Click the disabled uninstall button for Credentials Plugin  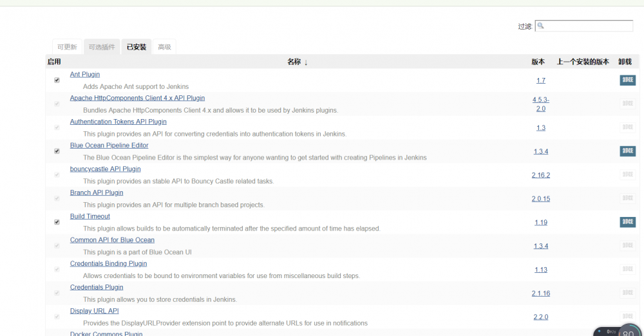coord(627,293)
